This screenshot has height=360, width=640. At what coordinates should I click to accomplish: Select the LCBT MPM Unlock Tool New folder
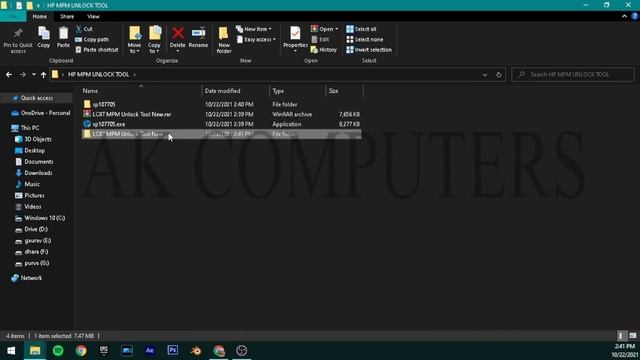pos(222,134)
